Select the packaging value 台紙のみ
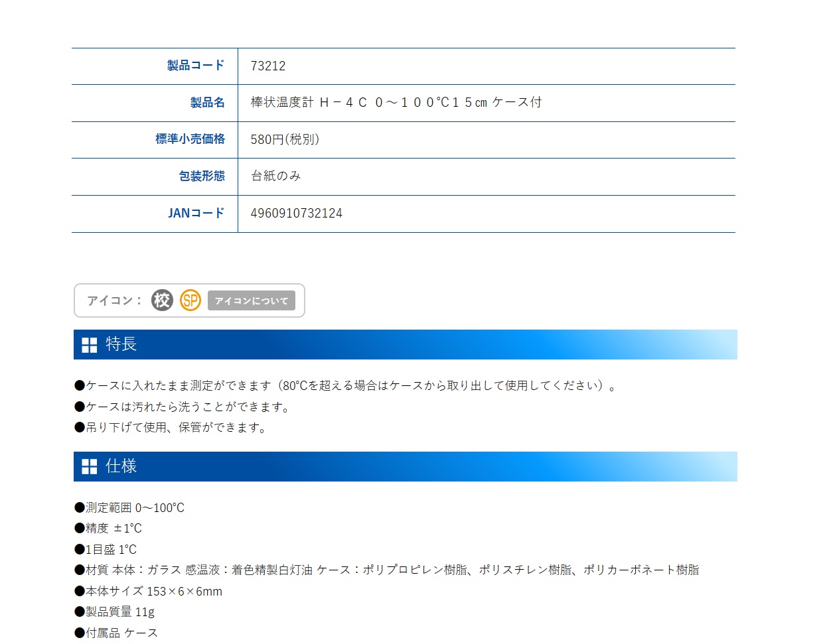The width and height of the screenshot is (825, 644). point(276,176)
